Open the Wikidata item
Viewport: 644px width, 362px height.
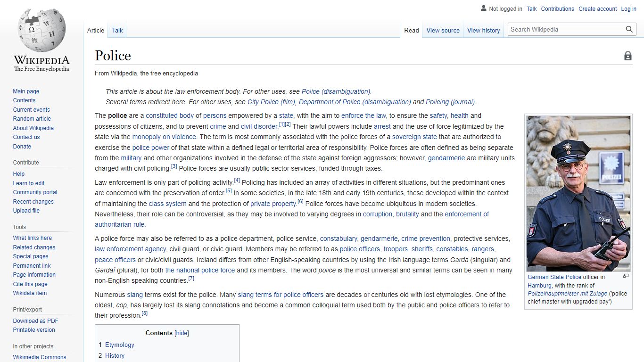[x=30, y=293]
